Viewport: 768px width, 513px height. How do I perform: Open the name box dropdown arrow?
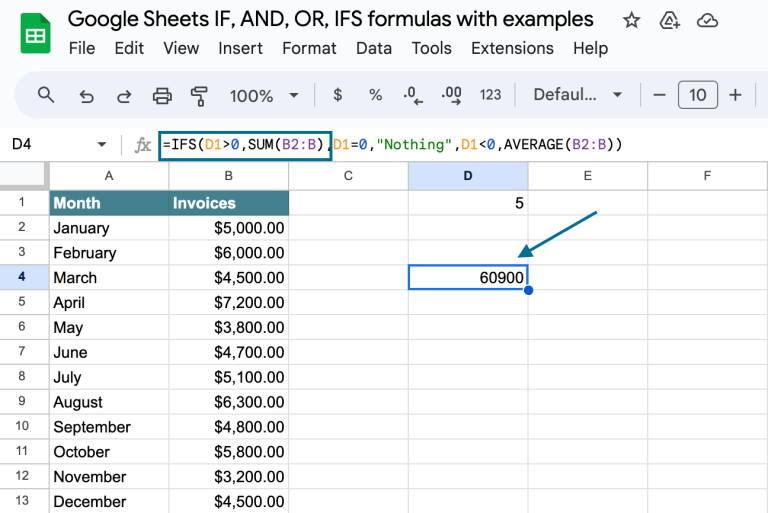(101, 145)
